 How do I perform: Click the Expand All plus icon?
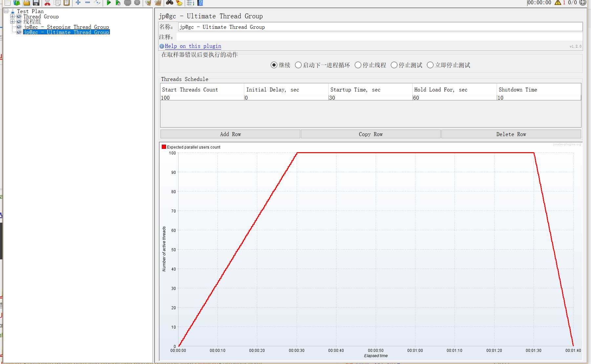click(78, 3)
